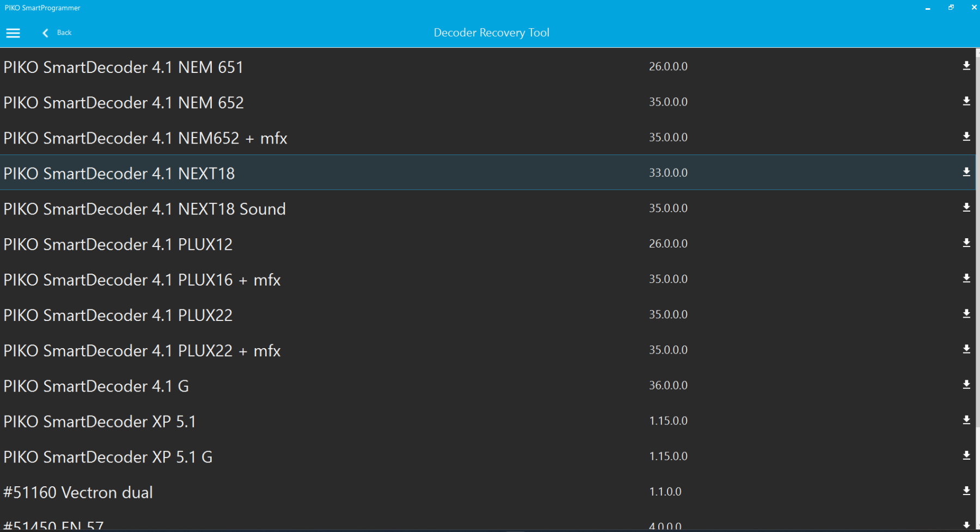Viewport: 980px width, 532px height.
Task: Select PIKO SmartDecoder XP 5.1 G entry
Action: click(487, 456)
